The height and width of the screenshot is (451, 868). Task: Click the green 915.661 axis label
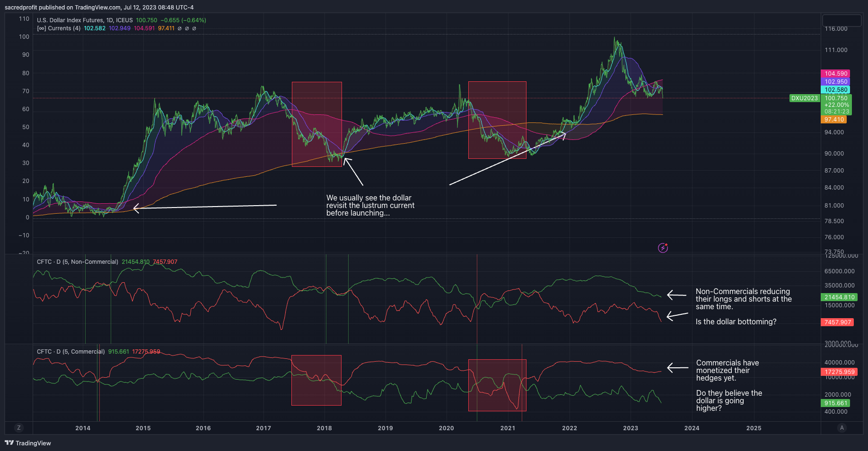pos(836,403)
